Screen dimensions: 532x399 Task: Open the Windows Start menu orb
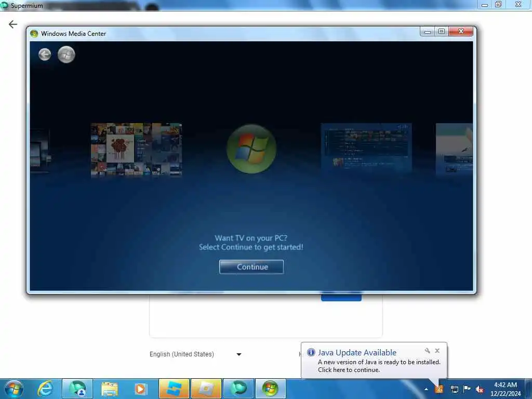click(14, 389)
